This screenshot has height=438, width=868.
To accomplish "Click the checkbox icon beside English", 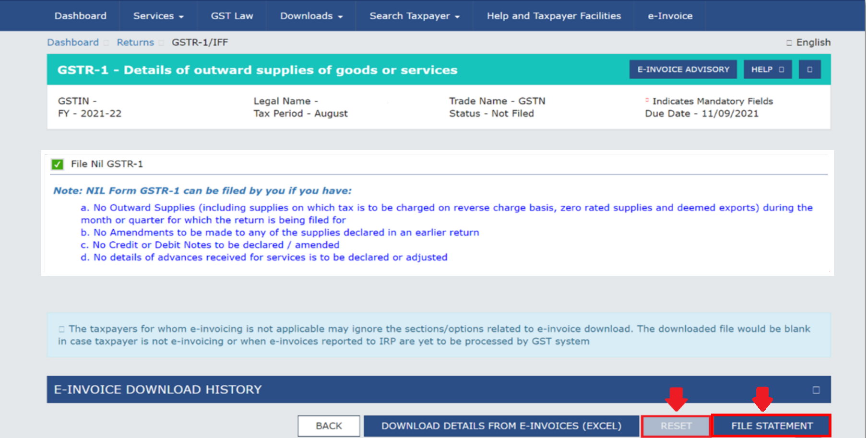I will point(788,42).
